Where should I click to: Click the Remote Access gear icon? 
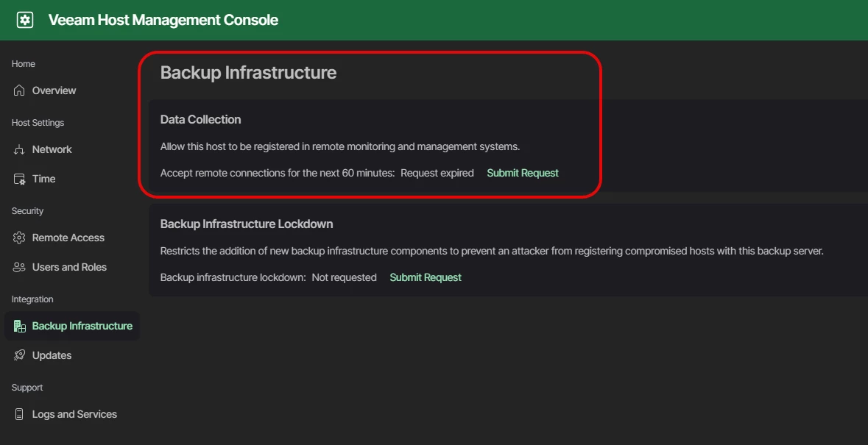[19, 238]
